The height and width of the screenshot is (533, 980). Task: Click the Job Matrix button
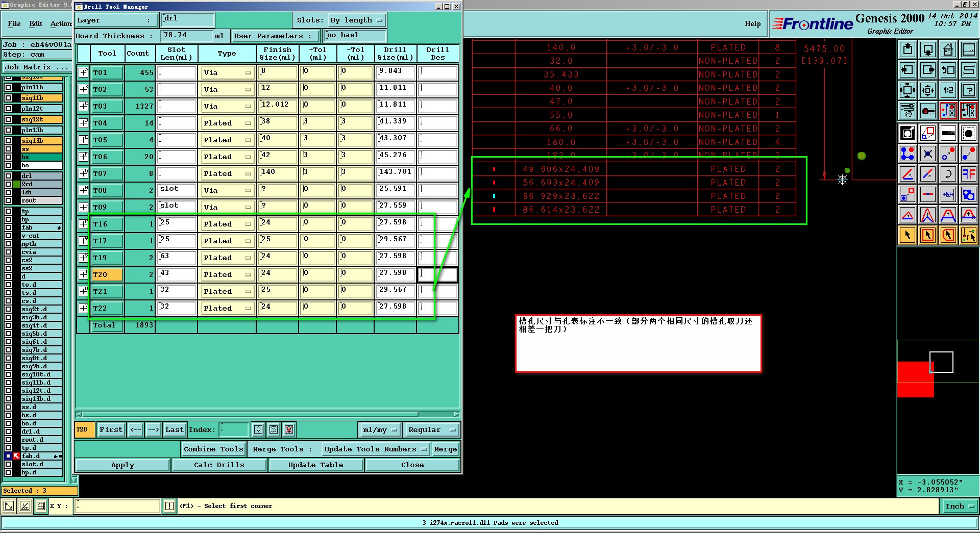click(36, 67)
